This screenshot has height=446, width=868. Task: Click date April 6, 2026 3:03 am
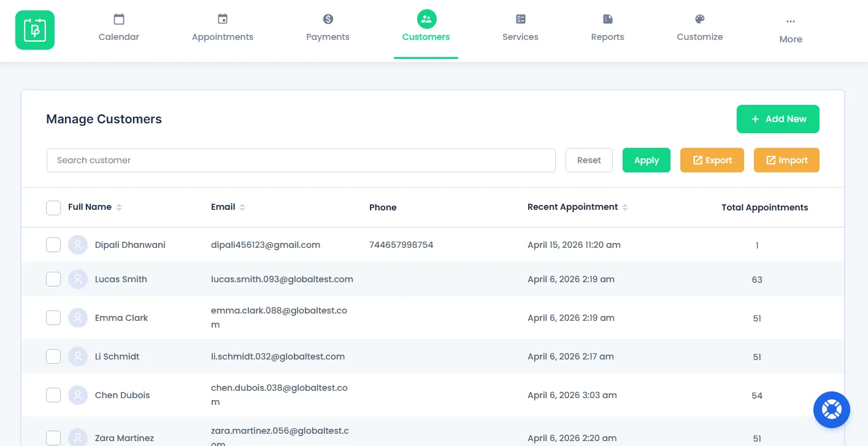(x=572, y=395)
